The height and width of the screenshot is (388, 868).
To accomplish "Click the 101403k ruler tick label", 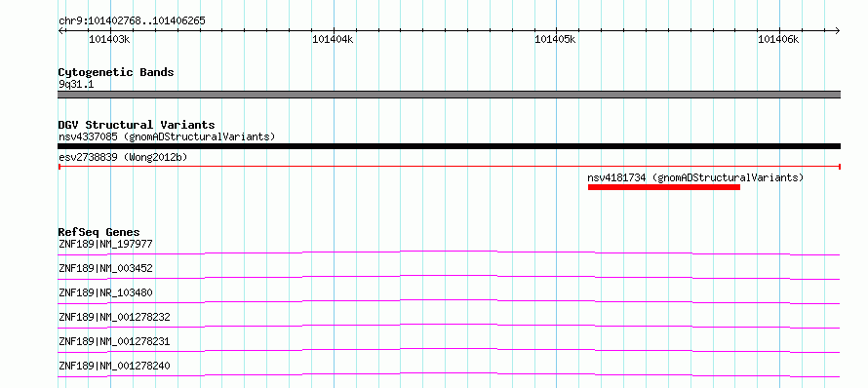I will coord(109,39).
